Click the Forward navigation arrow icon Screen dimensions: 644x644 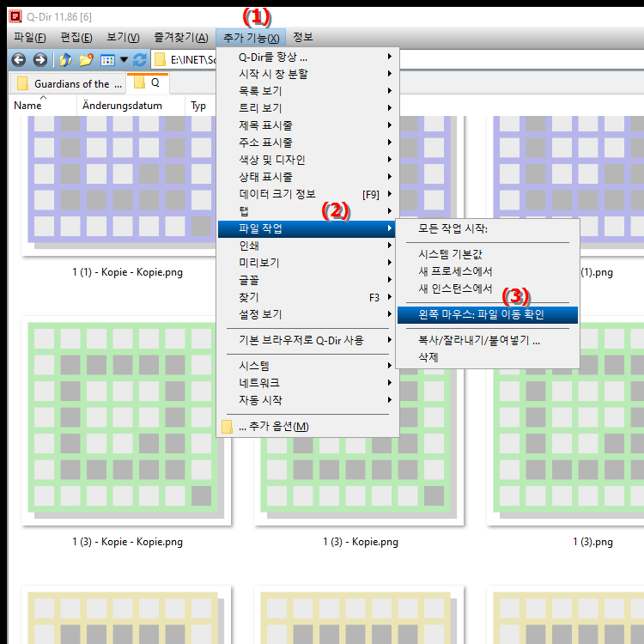coord(39,60)
